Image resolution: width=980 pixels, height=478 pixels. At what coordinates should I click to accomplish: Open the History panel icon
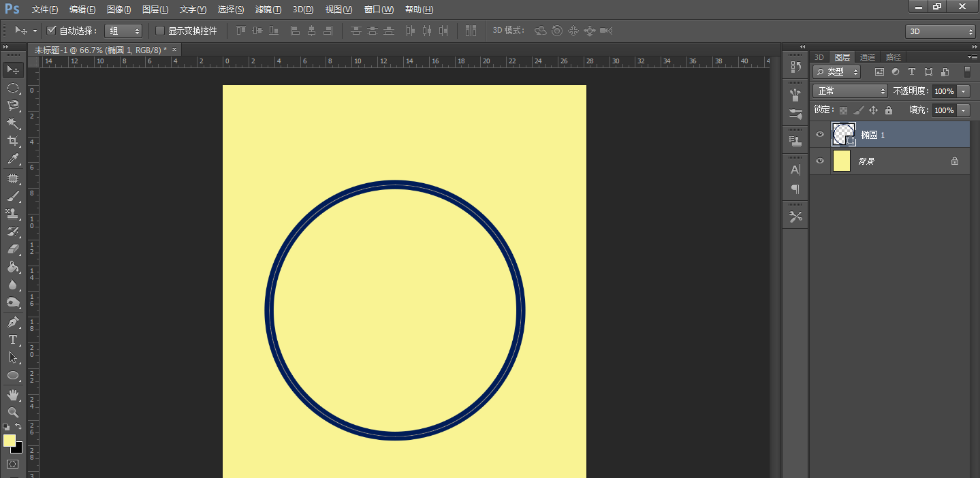click(x=795, y=67)
